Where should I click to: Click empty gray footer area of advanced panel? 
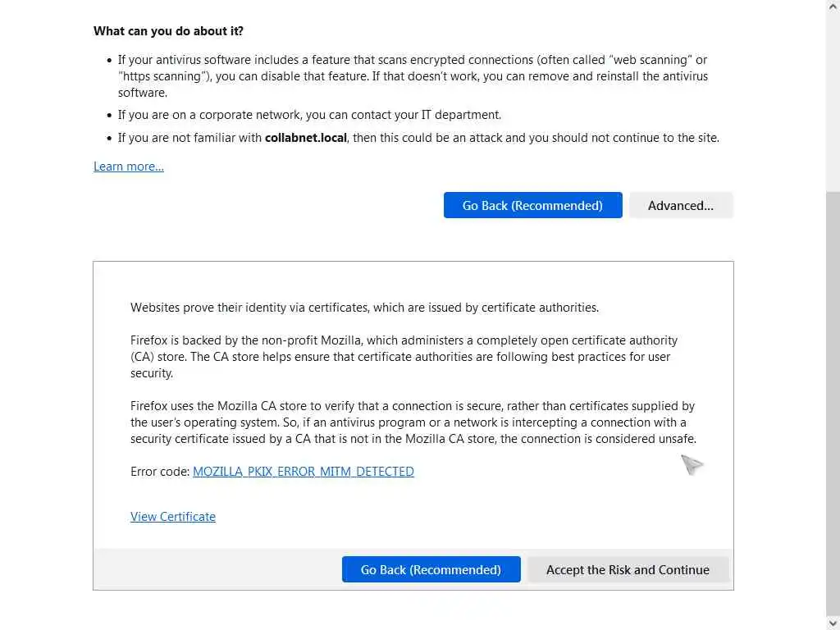[x=217, y=569]
